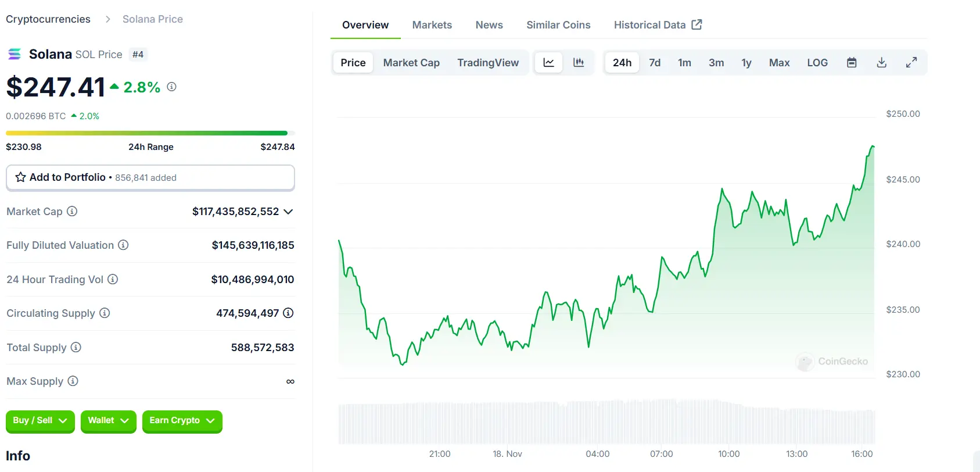Switch to candlestick chart icon
The height and width of the screenshot is (472, 980).
click(x=579, y=62)
